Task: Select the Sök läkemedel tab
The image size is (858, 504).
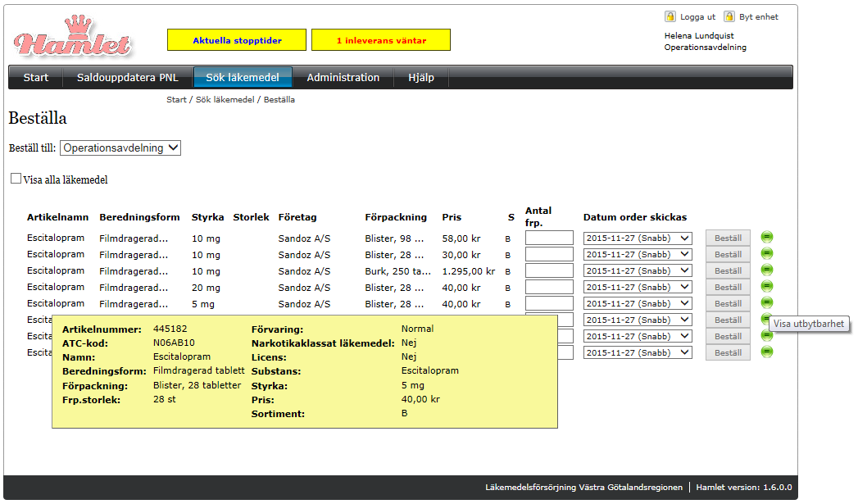Action: (x=243, y=77)
